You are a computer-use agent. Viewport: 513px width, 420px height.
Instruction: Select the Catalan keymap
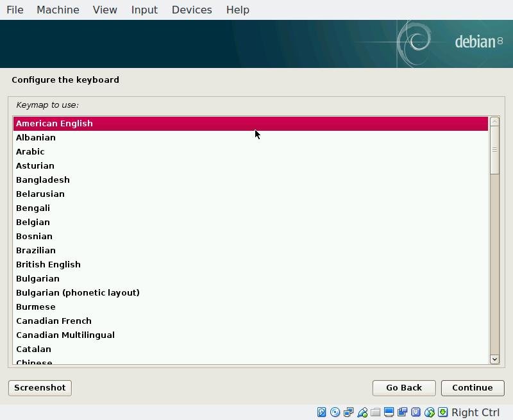(251, 349)
